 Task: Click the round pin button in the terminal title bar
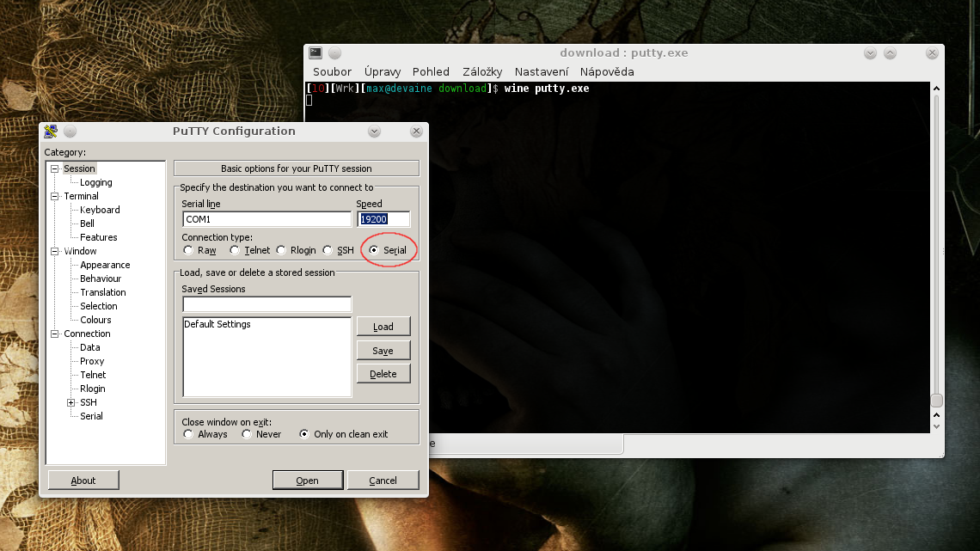(x=335, y=53)
